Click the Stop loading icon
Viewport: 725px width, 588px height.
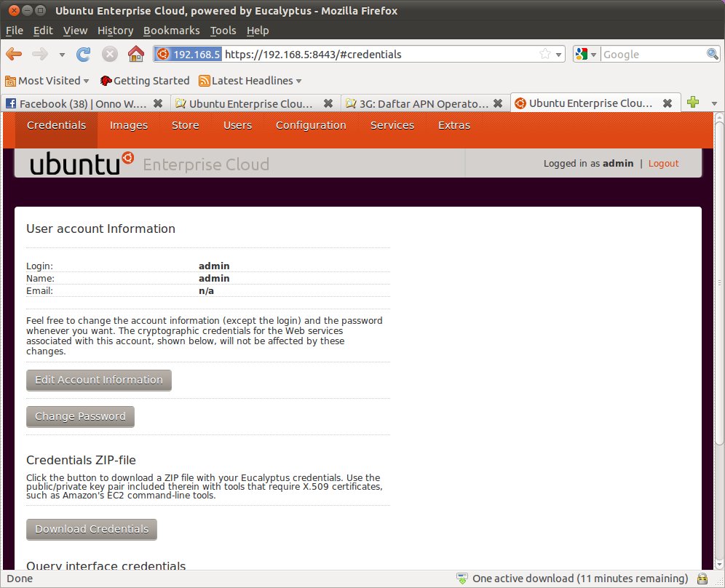click(x=110, y=54)
